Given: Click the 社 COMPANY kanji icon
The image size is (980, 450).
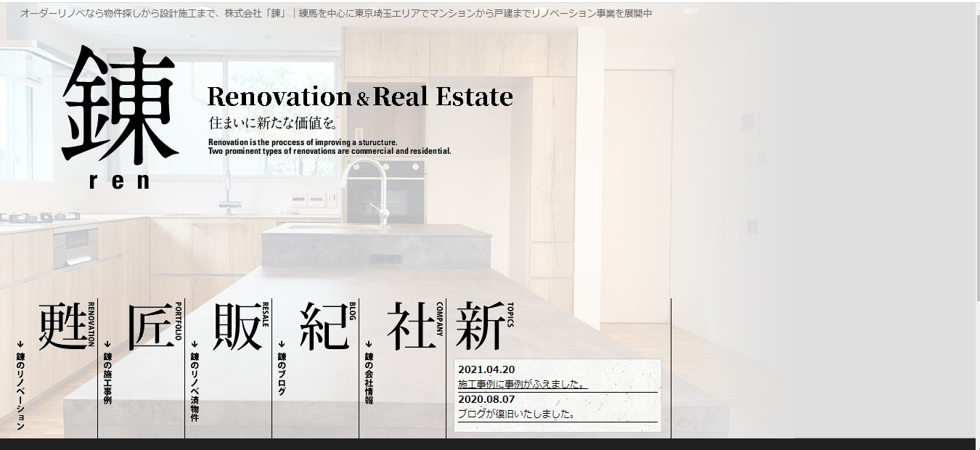Looking at the screenshot, I should pyautogui.click(x=411, y=327).
